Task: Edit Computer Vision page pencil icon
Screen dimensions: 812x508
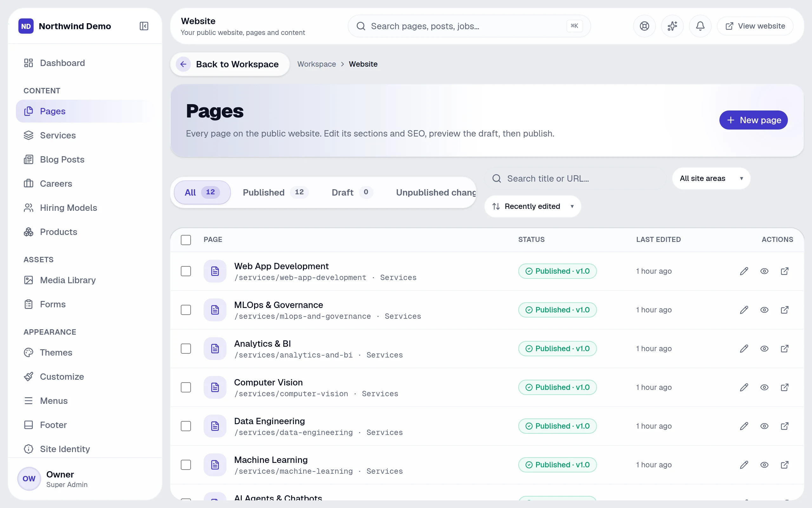Action: click(x=744, y=387)
